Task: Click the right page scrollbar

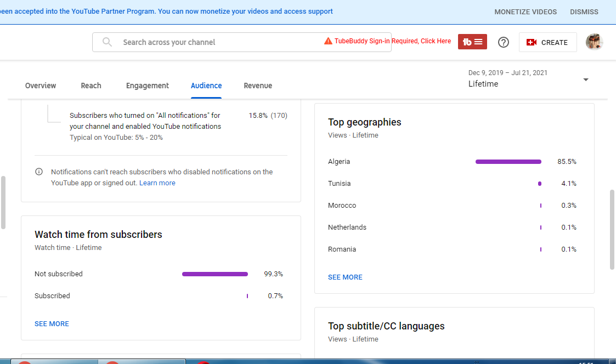Action: point(612,230)
